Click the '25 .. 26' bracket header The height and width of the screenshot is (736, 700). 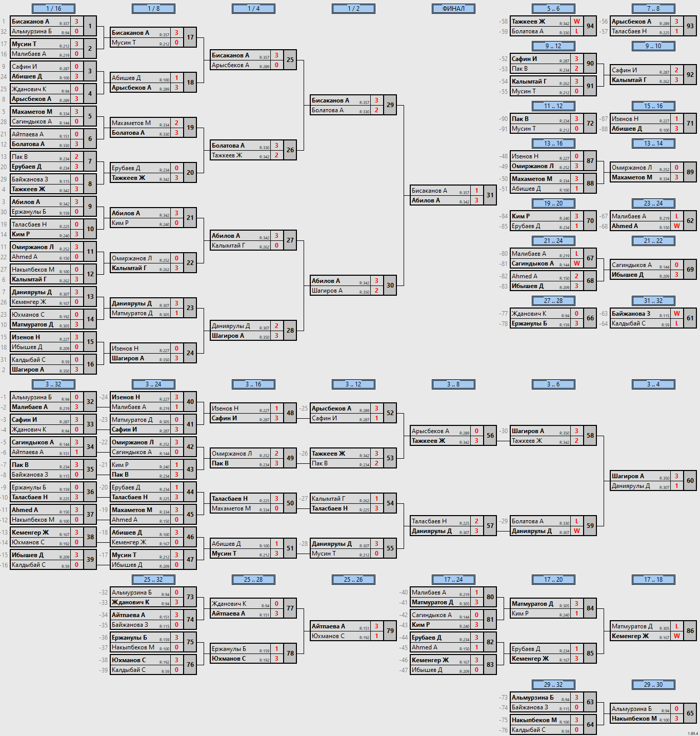(x=353, y=579)
